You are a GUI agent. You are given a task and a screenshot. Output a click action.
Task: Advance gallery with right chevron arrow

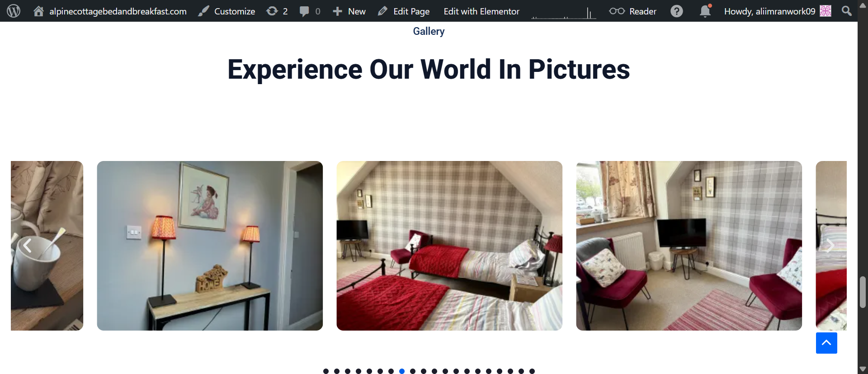(830, 246)
